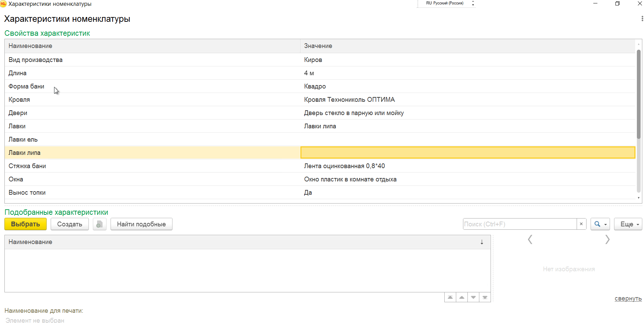This screenshot has height=323, width=644.
Task: Click the свернуть link
Action: coord(628,298)
